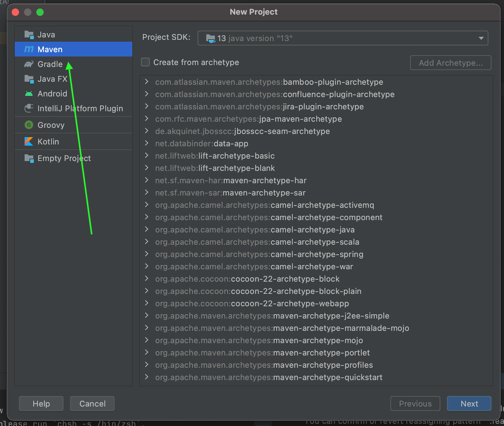Select camel-archetype-scala archetype row
This screenshot has height=426, width=504.
316,242
